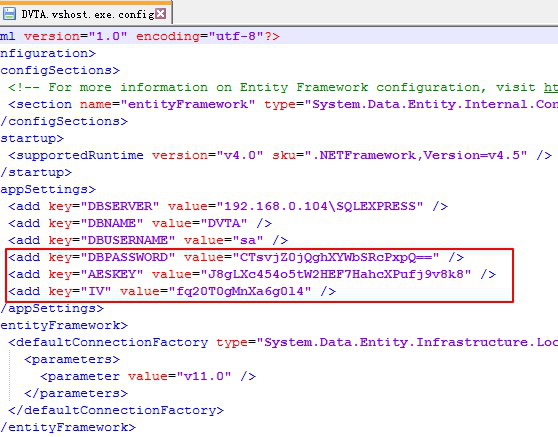This screenshot has height=437, width=558.
Task: Click the DBPASSWORD value string
Action: [336, 257]
